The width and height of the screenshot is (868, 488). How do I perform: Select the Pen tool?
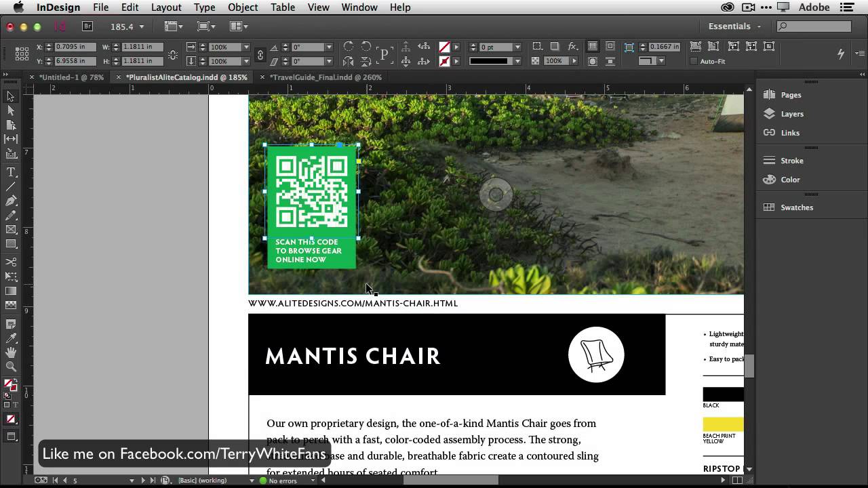(x=11, y=201)
